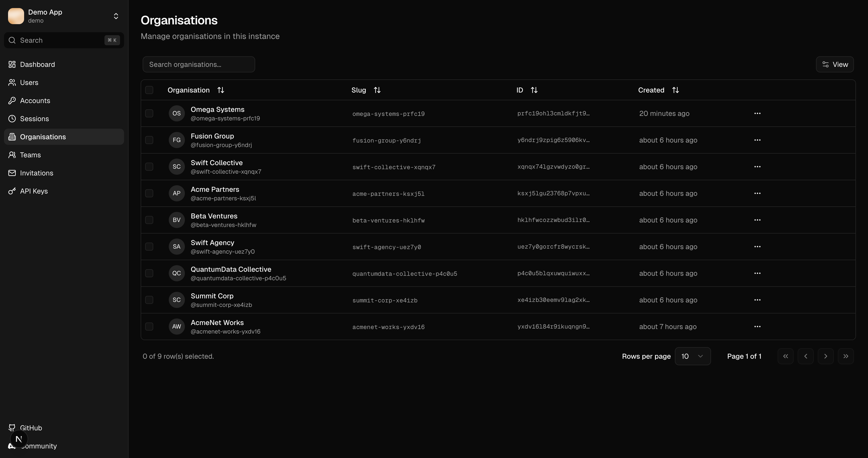Open row actions for Omega Systems
Image resolution: width=868 pixels, height=458 pixels.
pyautogui.click(x=757, y=113)
